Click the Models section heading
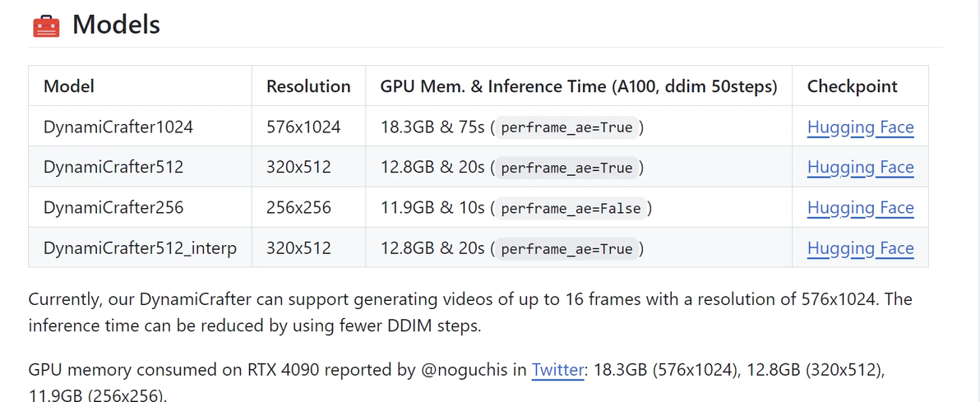 (116, 25)
